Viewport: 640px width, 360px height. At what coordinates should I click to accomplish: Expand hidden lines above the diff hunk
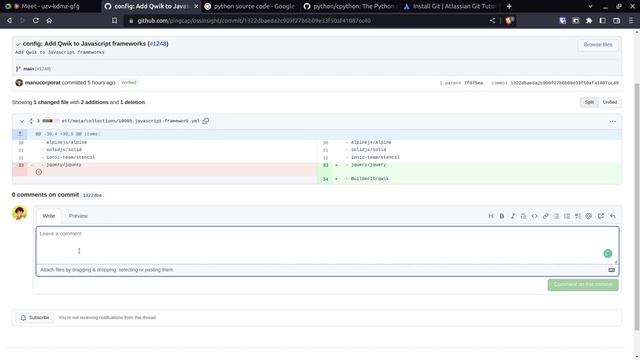20,134
